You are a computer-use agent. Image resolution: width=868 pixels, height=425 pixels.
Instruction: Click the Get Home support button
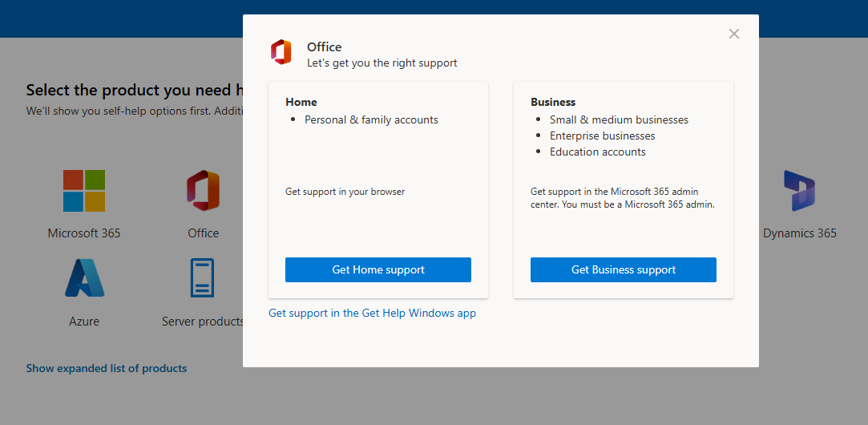click(378, 270)
